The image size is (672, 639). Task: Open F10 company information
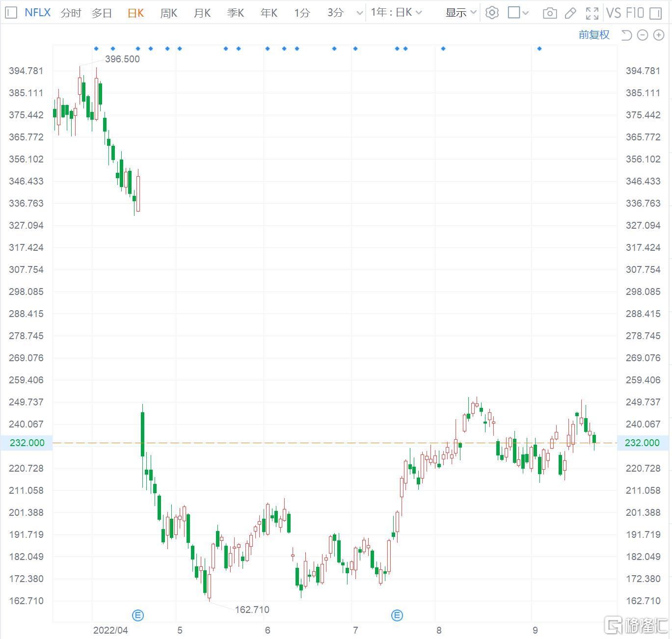point(634,13)
